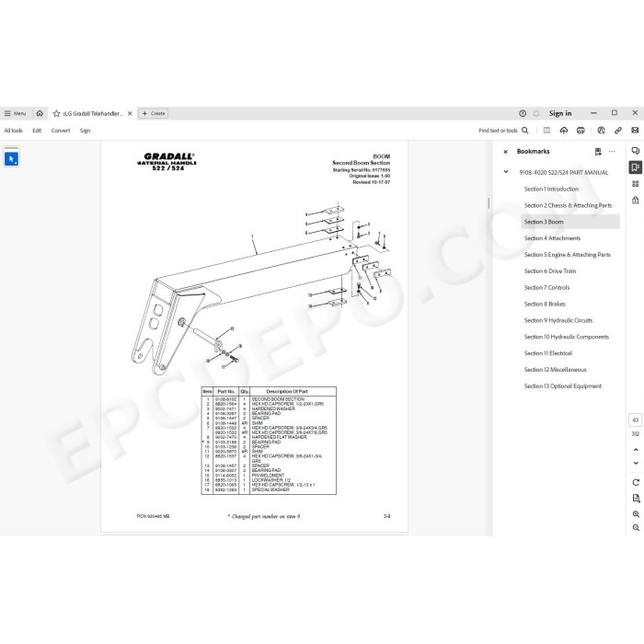This screenshot has width=644, height=644.
Task: Click the rotate page icon
Action: tap(636, 482)
